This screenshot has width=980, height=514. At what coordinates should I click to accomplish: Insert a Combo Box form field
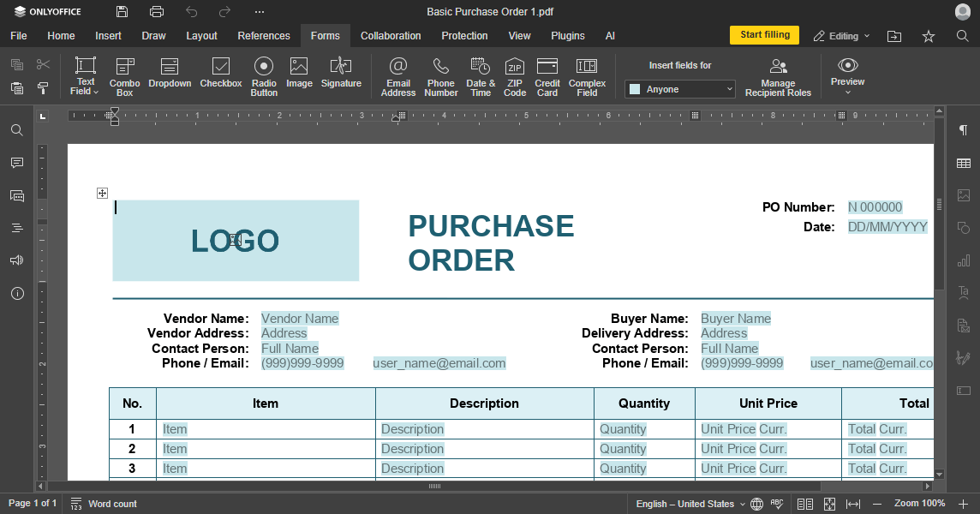[124, 76]
